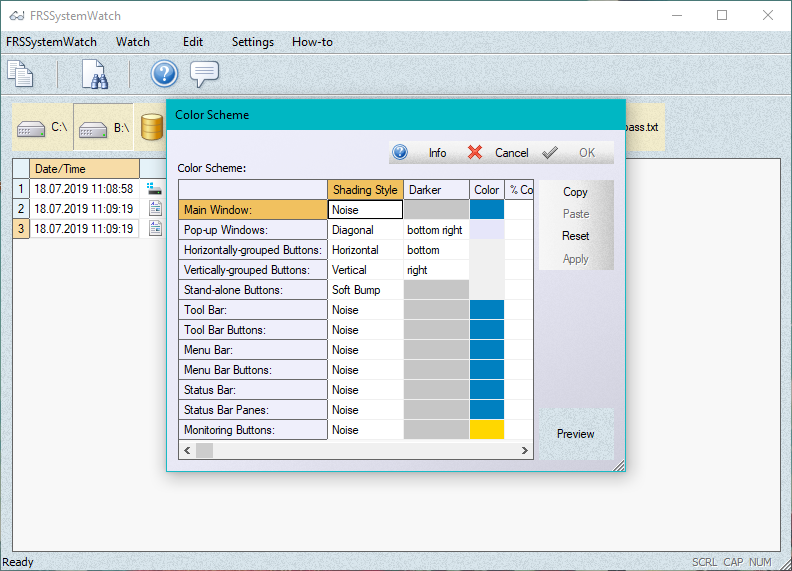
Task: Click the Color column header
Action: point(487,189)
